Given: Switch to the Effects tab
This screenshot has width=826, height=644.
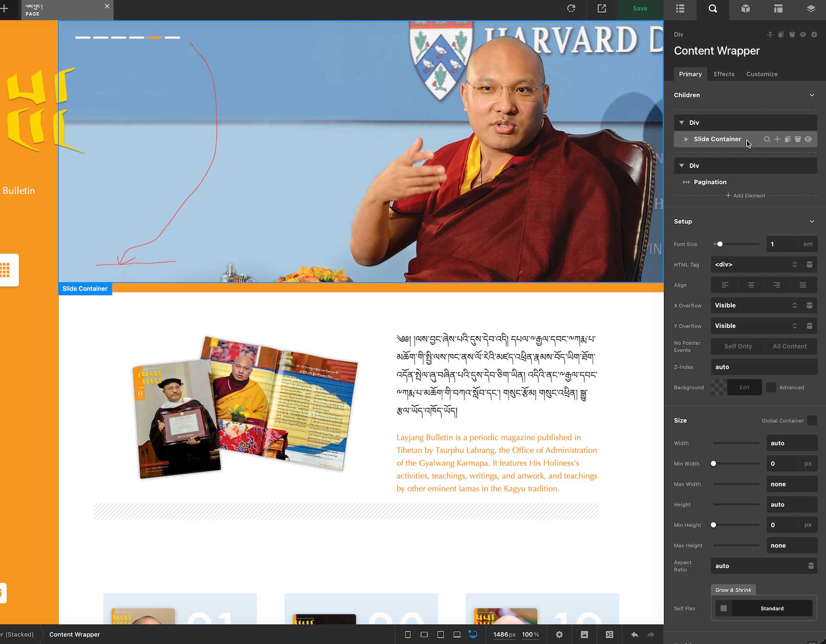Looking at the screenshot, I should [x=724, y=74].
